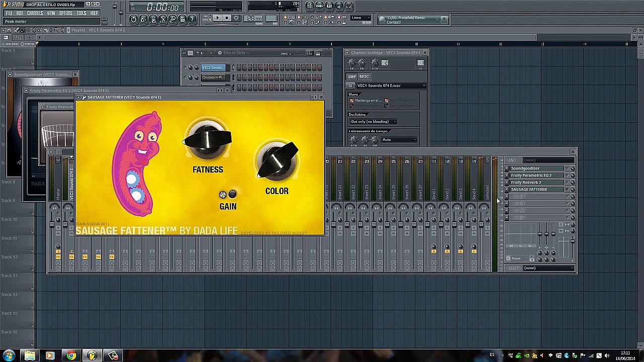Open the TOOLS menu
This screenshot has height=362, width=644.
point(82,13)
